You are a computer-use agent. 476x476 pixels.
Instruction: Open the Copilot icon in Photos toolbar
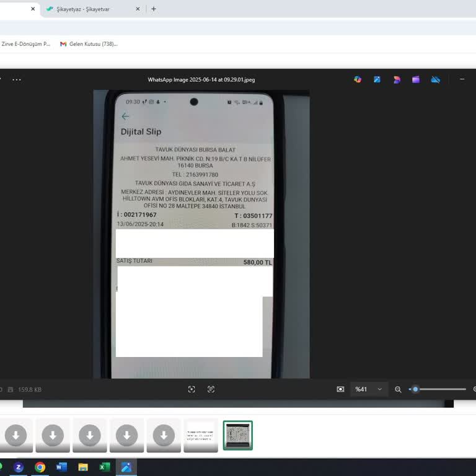pyautogui.click(x=358, y=79)
